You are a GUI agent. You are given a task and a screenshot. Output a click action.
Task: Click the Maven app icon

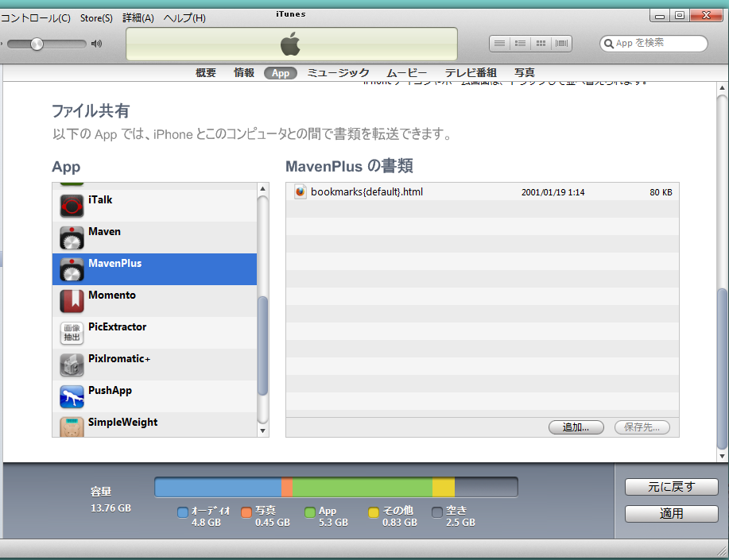point(72,238)
